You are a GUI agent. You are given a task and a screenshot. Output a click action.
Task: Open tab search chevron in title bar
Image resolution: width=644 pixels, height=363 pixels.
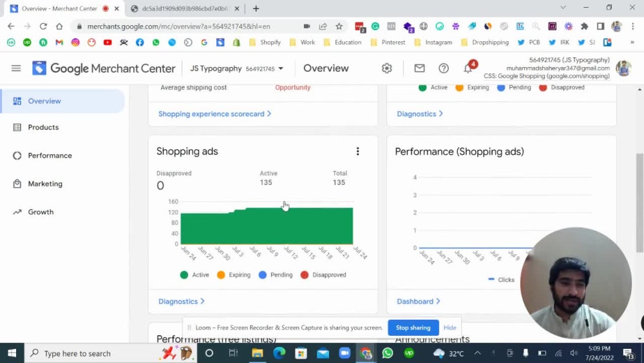(563, 8)
